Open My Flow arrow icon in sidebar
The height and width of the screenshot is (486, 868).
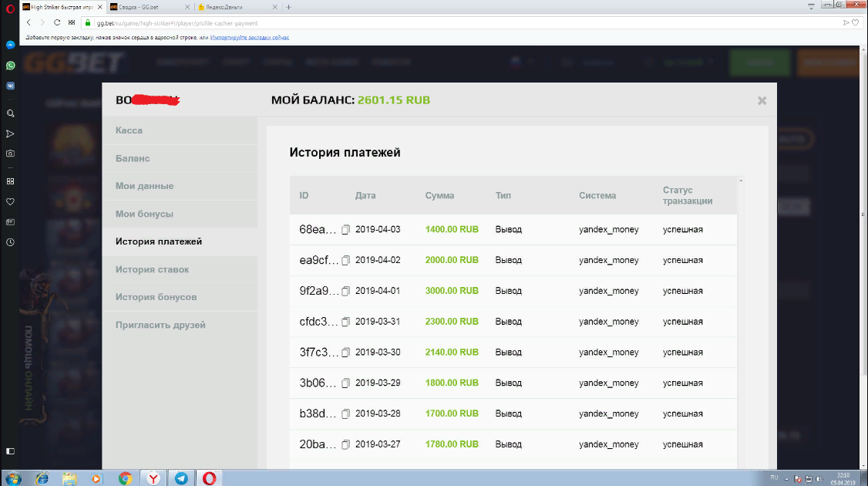[10, 133]
